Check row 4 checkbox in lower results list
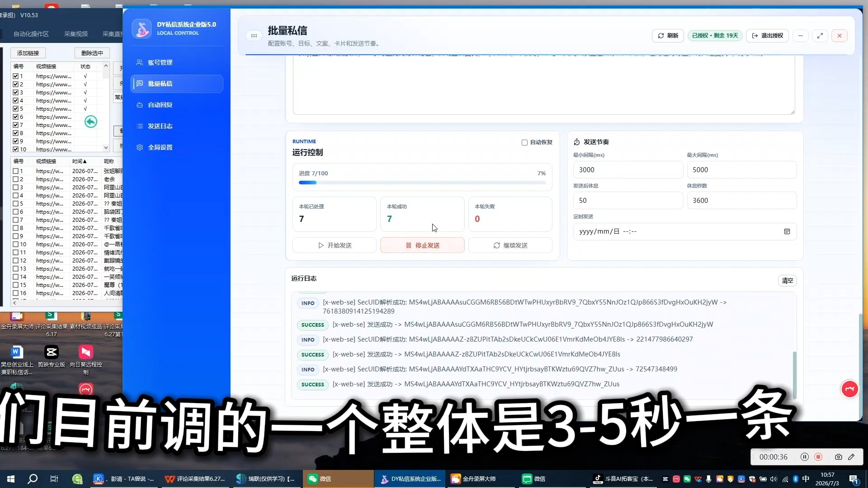 pyautogui.click(x=15, y=196)
